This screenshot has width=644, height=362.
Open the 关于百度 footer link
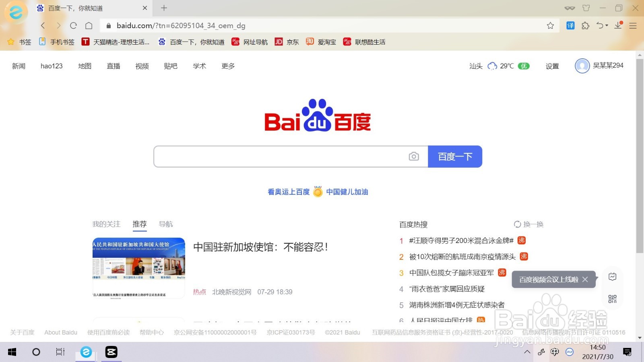tap(22, 332)
